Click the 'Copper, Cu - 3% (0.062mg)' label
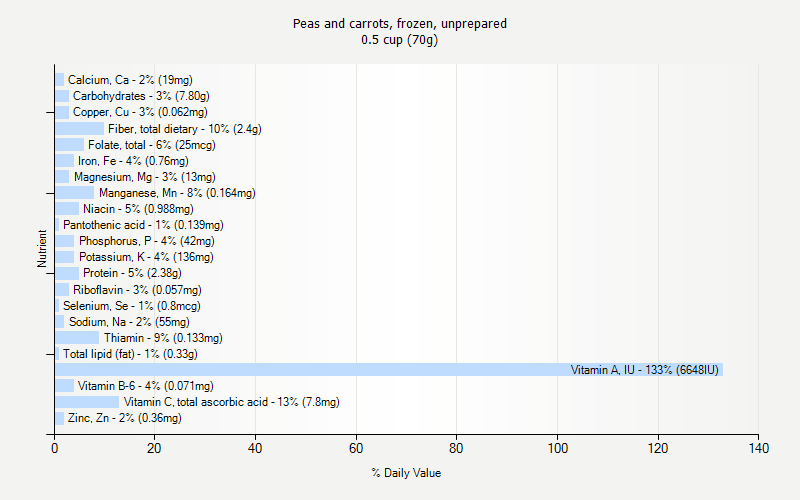The width and height of the screenshot is (800, 500). point(140,112)
